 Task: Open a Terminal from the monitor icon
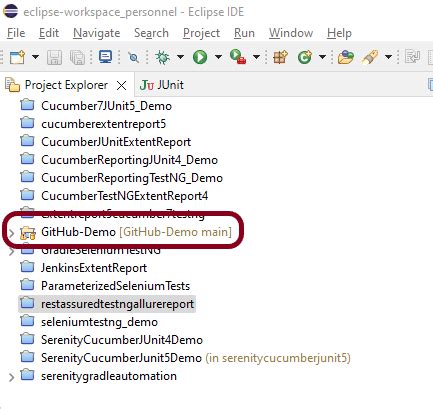coord(106,57)
